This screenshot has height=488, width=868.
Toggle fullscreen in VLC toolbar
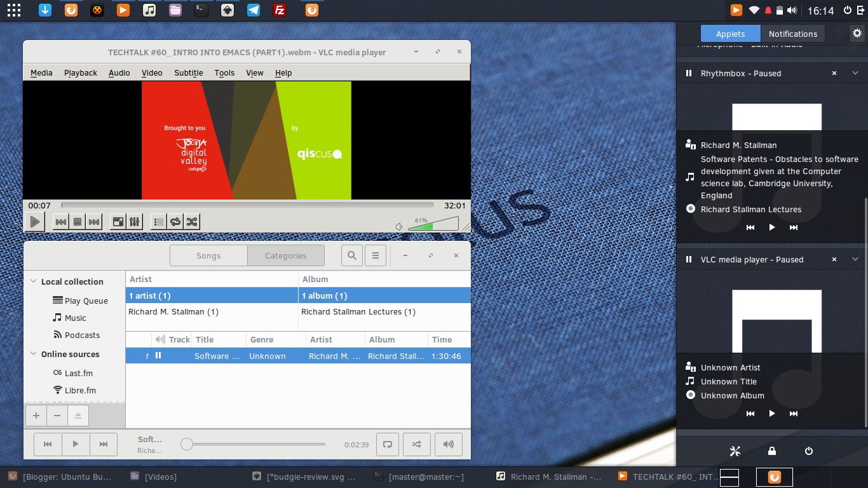118,222
